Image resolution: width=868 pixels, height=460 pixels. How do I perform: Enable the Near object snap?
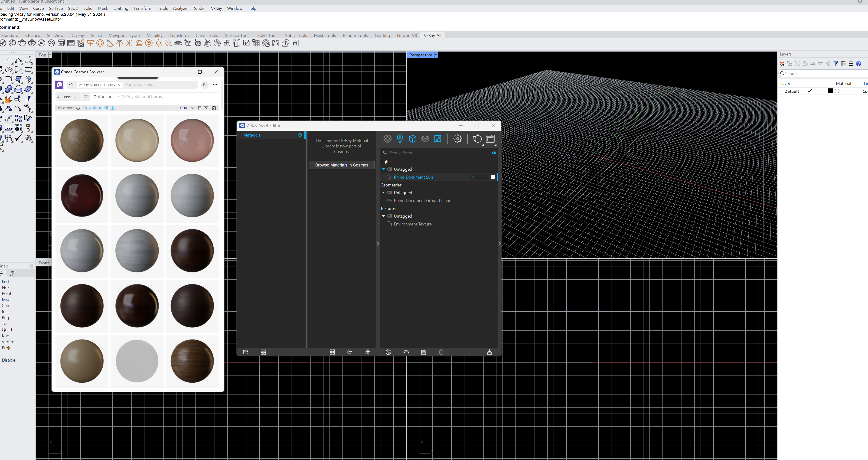click(7, 287)
